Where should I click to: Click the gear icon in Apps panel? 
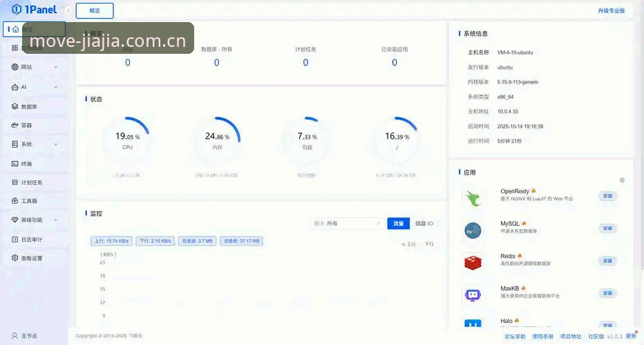622,180
